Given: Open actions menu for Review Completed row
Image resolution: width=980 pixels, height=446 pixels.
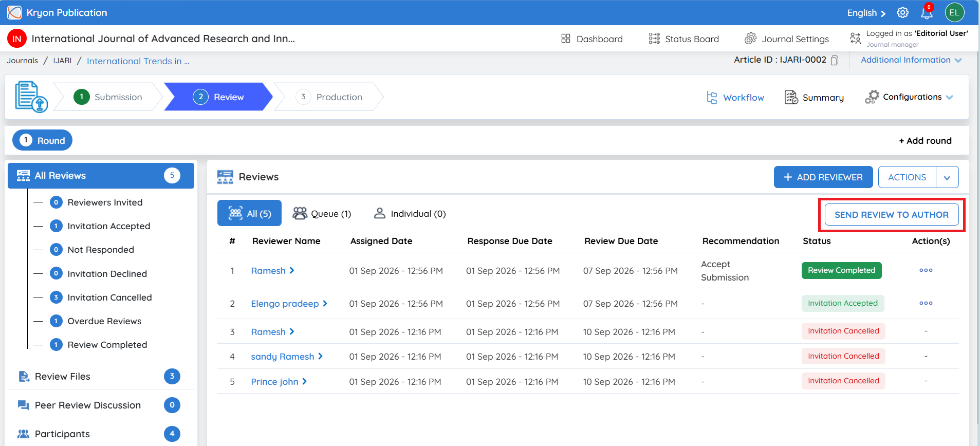Looking at the screenshot, I should (x=926, y=270).
